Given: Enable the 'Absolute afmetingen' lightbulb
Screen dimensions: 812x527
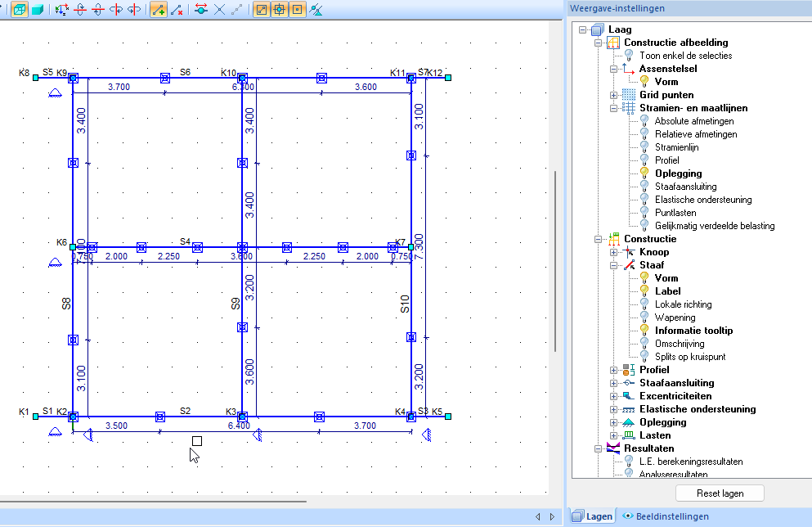Looking at the screenshot, I should (x=644, y=121).
